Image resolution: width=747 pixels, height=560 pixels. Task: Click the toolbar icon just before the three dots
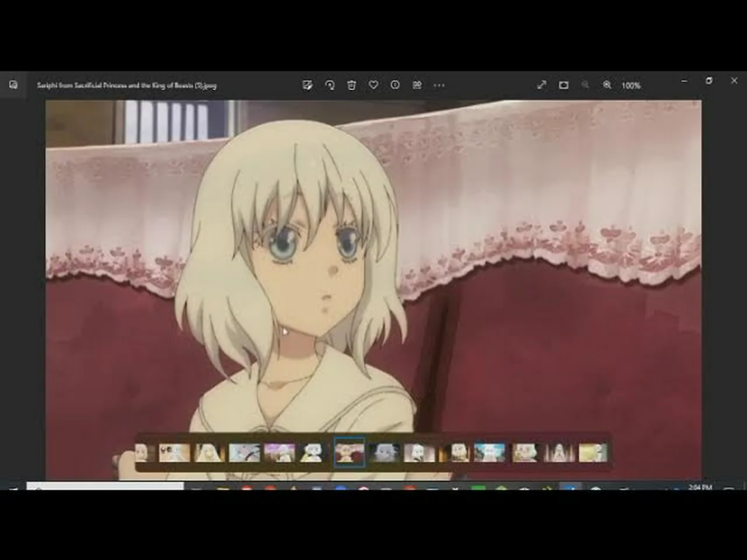pos(417,85)
